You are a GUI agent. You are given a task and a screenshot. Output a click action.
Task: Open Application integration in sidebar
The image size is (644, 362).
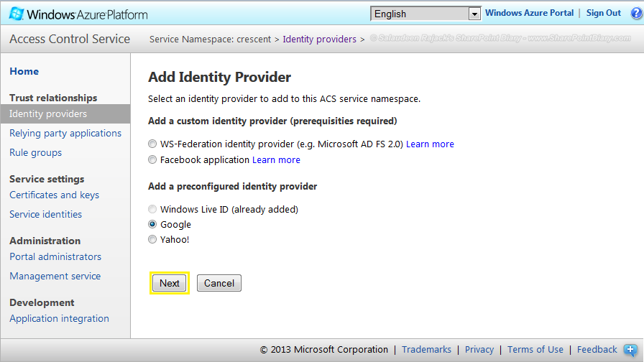[59, 318]
